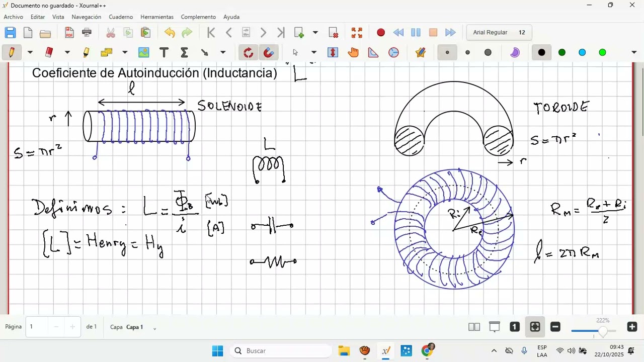Open the Complemento menu
The width and height of the screenshot is (644, 362).
pyautogui.click(x=198, y=17)
